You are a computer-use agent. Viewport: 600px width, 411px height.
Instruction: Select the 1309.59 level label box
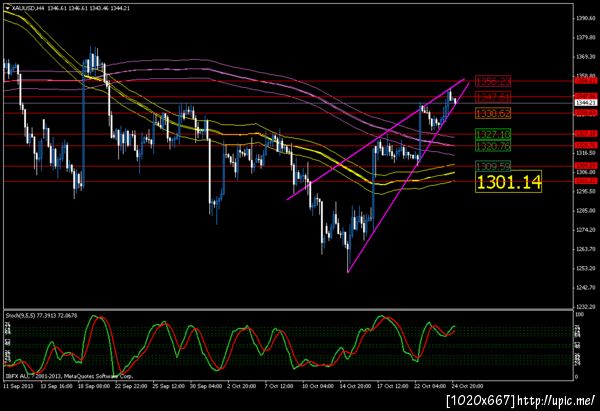pos(493,166)
